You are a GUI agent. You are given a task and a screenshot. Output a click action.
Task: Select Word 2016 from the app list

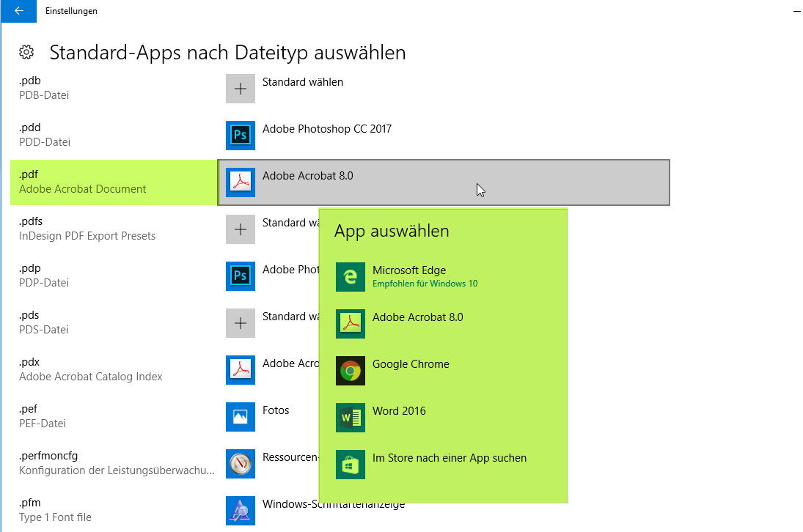point(443,418)
